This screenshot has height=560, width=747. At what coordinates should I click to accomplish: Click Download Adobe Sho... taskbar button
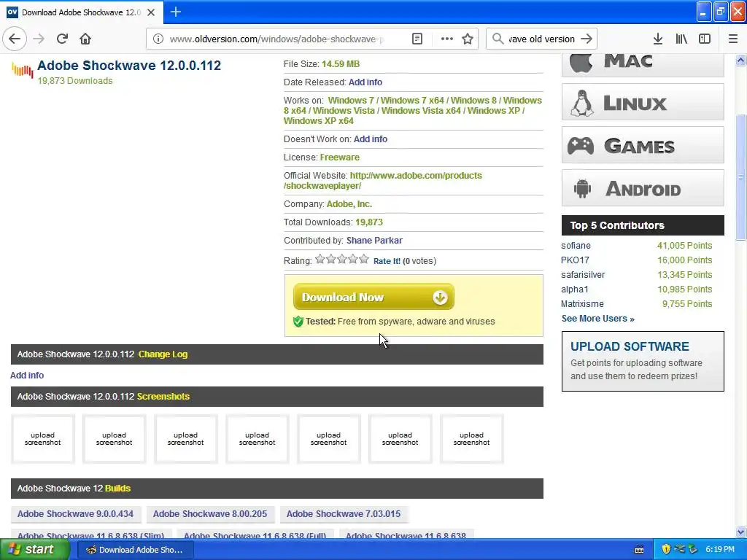coord(135,550)
